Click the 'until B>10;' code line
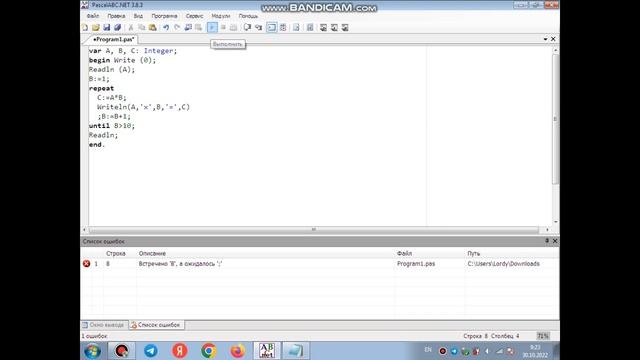The image size is (640, 360). [x=112, y=126]
